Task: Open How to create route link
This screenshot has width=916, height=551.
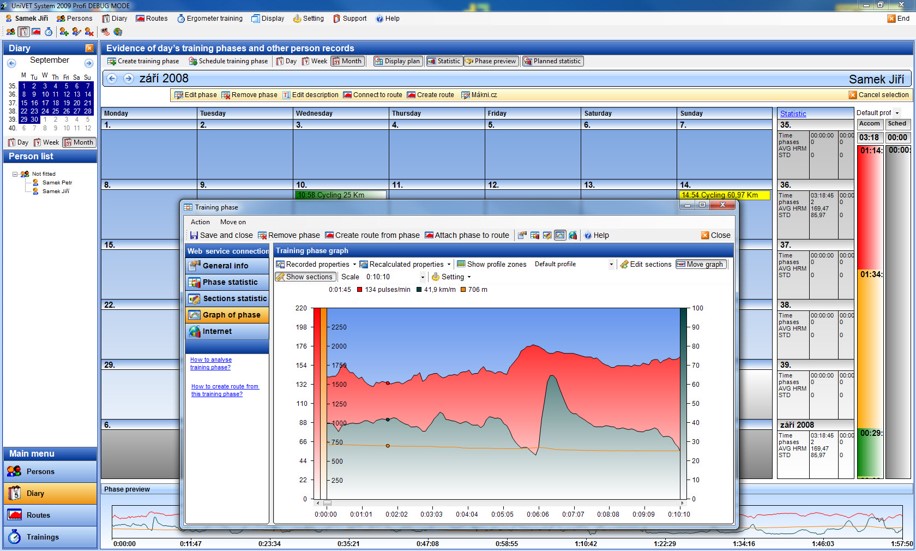Action: point(225,390)
